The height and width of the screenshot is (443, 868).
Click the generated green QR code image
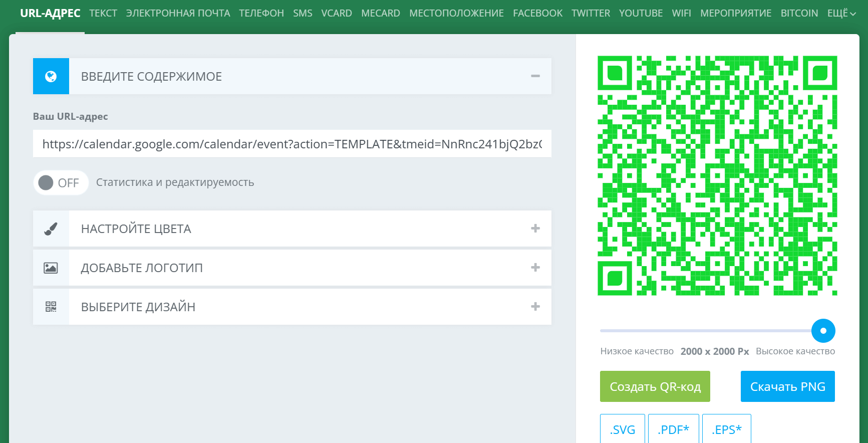(717, 175)
